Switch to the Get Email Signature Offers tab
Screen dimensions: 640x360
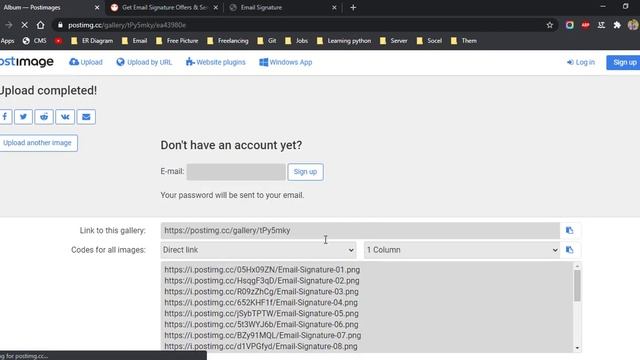(164, 7)
